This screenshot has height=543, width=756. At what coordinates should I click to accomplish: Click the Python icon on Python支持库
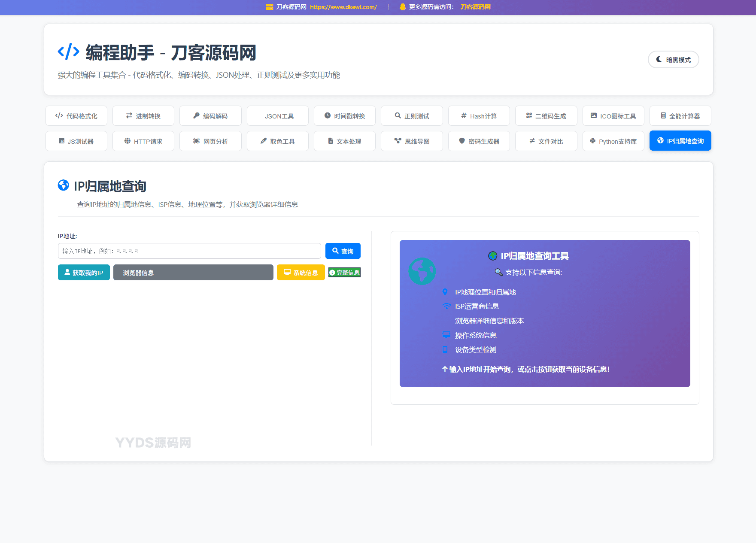point(593,141)
